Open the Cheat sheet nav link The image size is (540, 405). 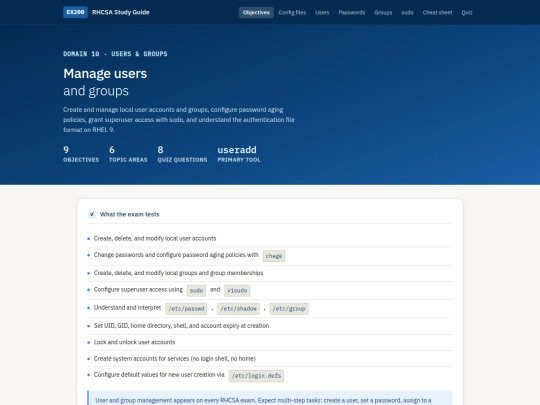[x=437, y=12]
